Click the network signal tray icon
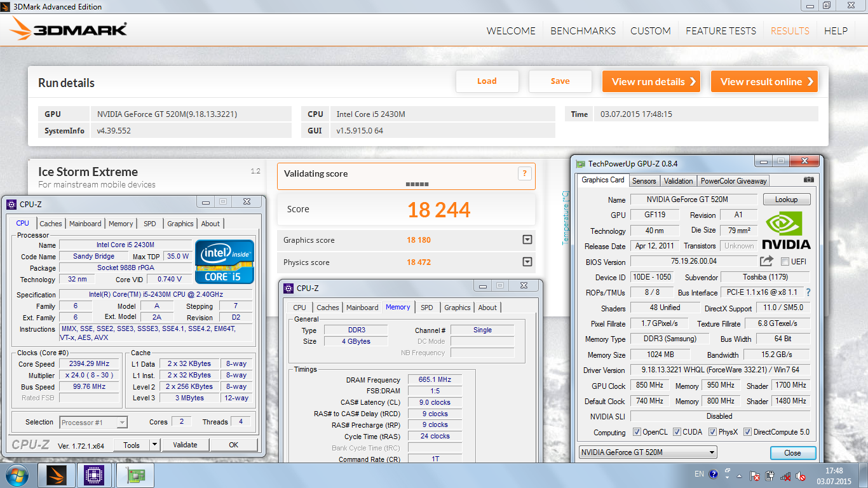868x488 pixels. tap(785, 475)
